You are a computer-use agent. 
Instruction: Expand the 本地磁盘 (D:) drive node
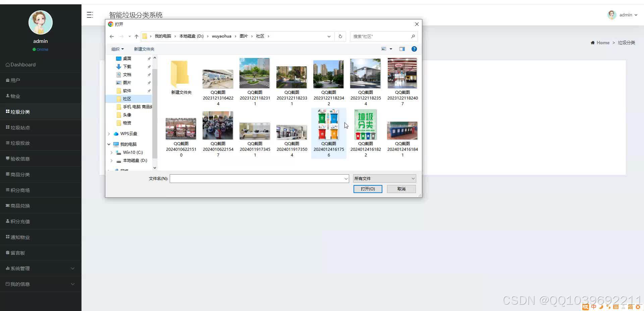point(111,161)
